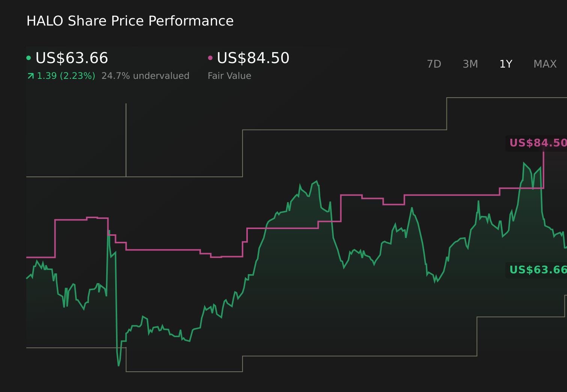This screenshot has height=392, width=567.
Task: Click the 1.39 (2.23%) price change
Action: (66, 76)
